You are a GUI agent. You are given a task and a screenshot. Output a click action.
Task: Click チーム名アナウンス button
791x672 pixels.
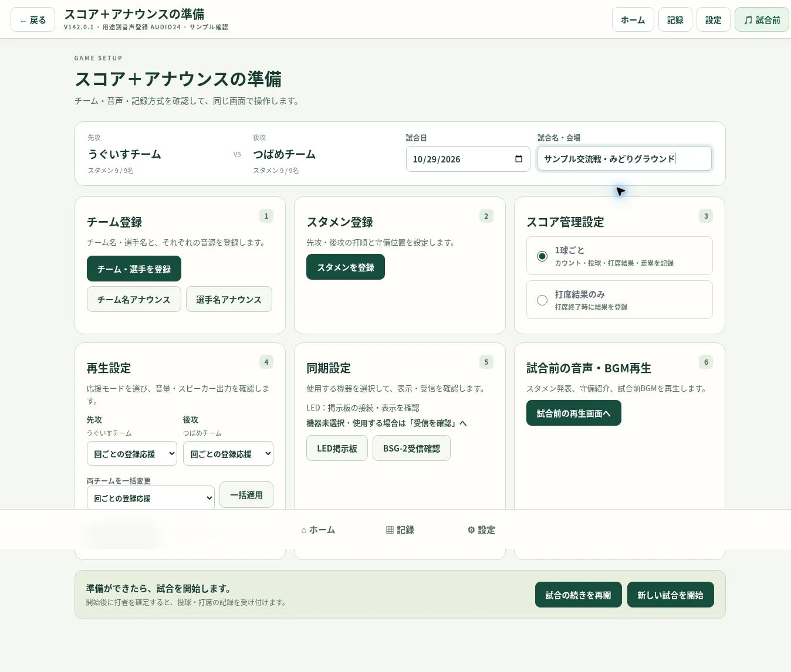pyautogui.click(x=134, y=299)
